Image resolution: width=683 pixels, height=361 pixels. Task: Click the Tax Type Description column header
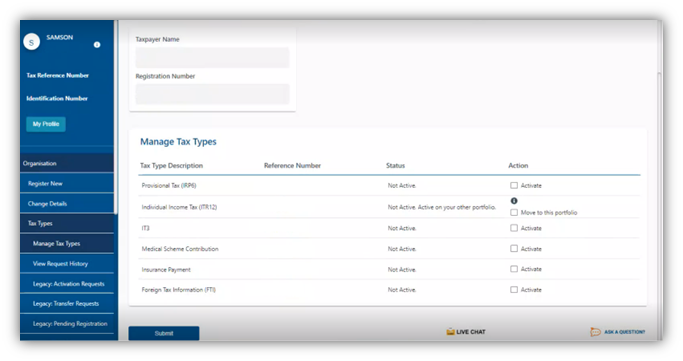pyautogui.click(x=171, y=165)
